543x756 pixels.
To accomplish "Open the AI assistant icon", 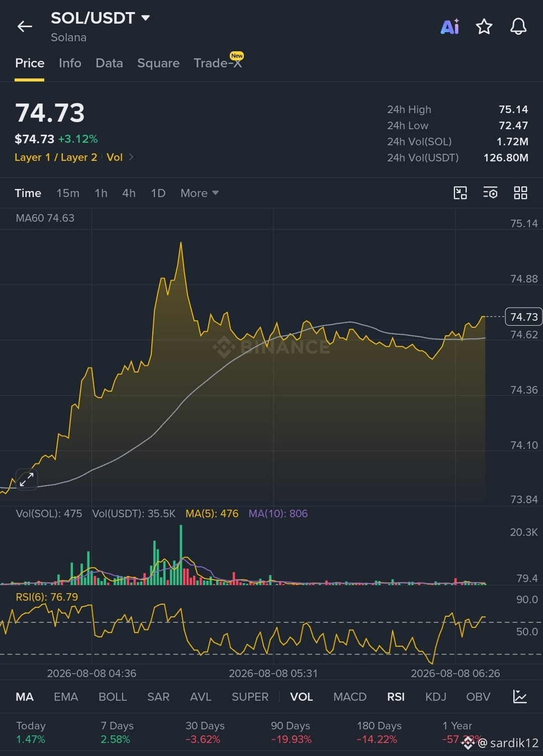I will (x=449, y=27).
